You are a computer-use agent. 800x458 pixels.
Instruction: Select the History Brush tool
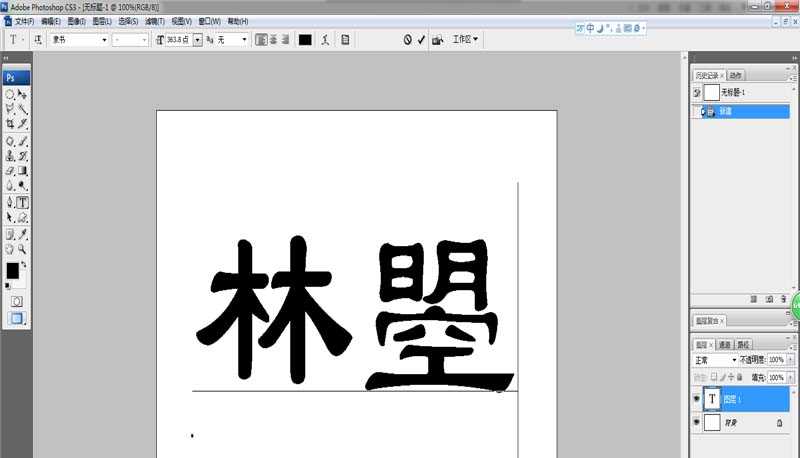tap(22, 156)
